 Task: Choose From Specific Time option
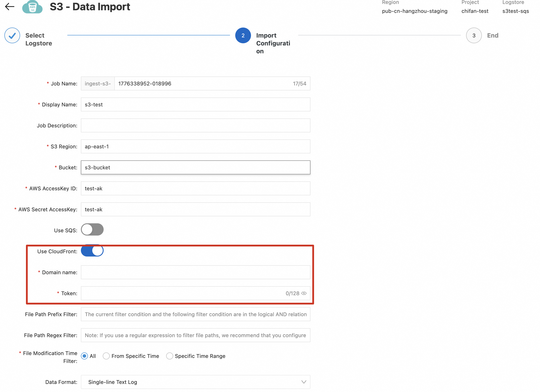tap(106, 356)
